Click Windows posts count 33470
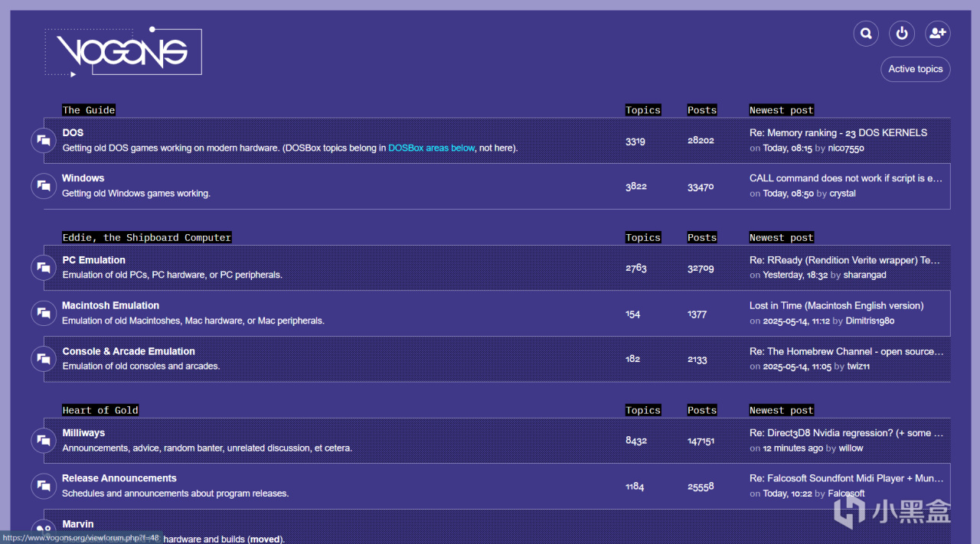Viewport: 980px width, 544px height. tap(701, 186)
